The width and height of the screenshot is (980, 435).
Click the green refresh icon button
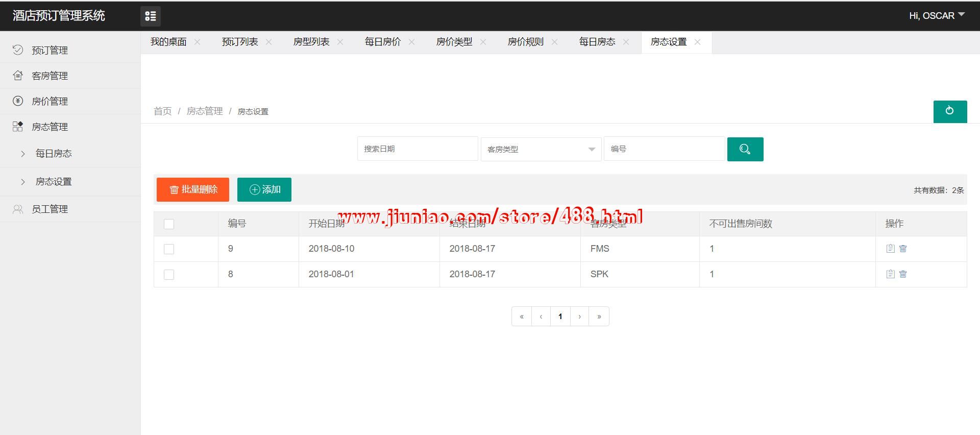[x=949, y=111]
